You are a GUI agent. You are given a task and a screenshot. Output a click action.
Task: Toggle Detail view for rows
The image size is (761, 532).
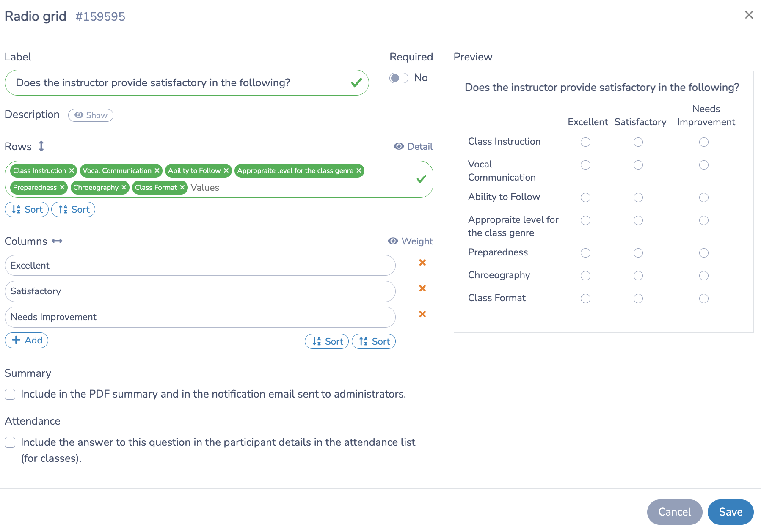coord(413,146)
